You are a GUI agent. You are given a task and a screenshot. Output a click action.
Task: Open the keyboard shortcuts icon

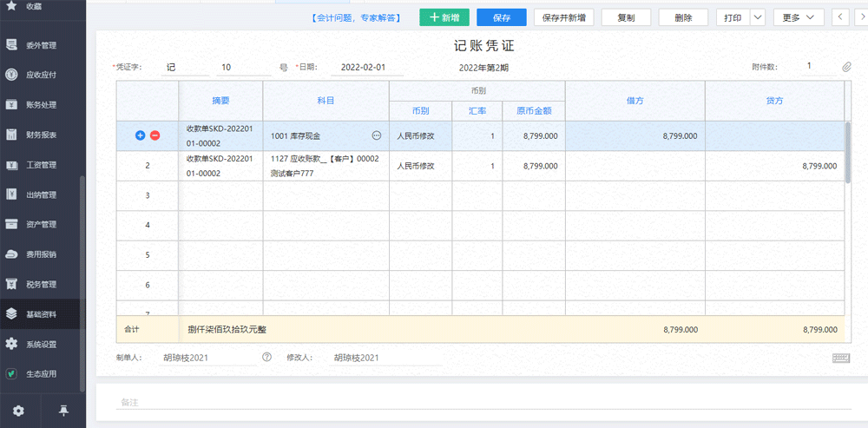point(841,358)
